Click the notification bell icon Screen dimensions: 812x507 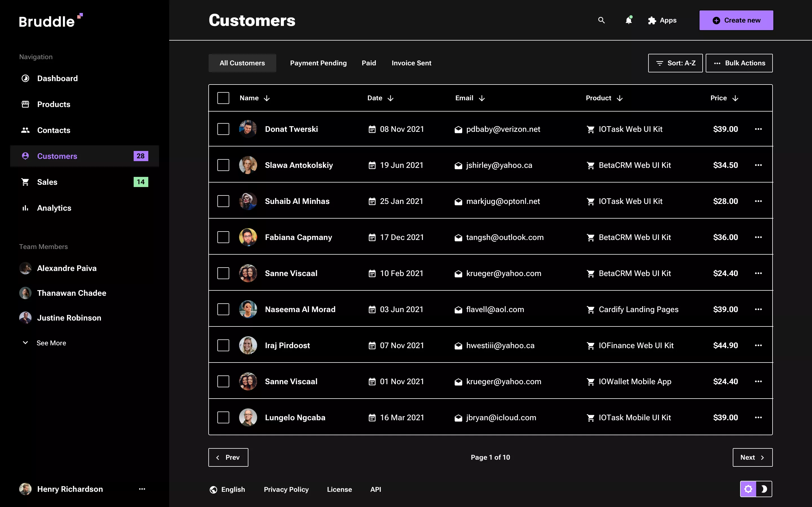[628, 21]
